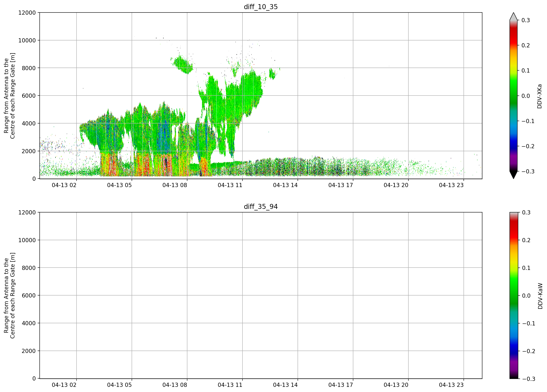Click the 6000 y-axis label on bottom plot
Image resolution: width=547 pixels, height=392 pixels.
tap(29, 295)
